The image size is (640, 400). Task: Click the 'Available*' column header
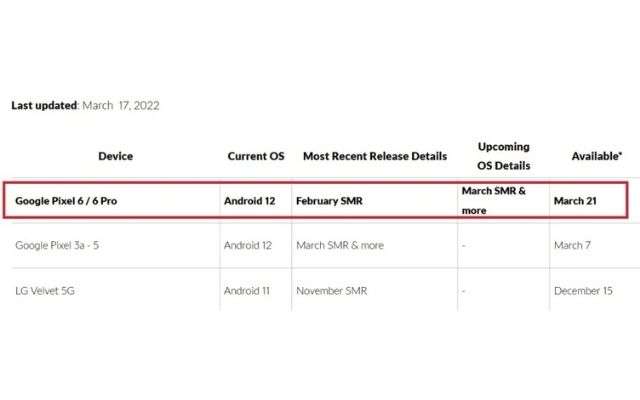[597, 156]
